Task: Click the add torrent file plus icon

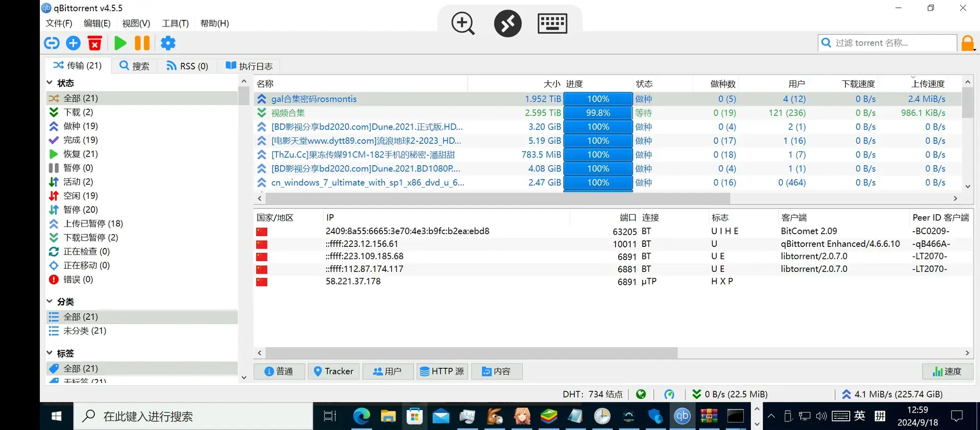Action: click(x=73, y=43)
